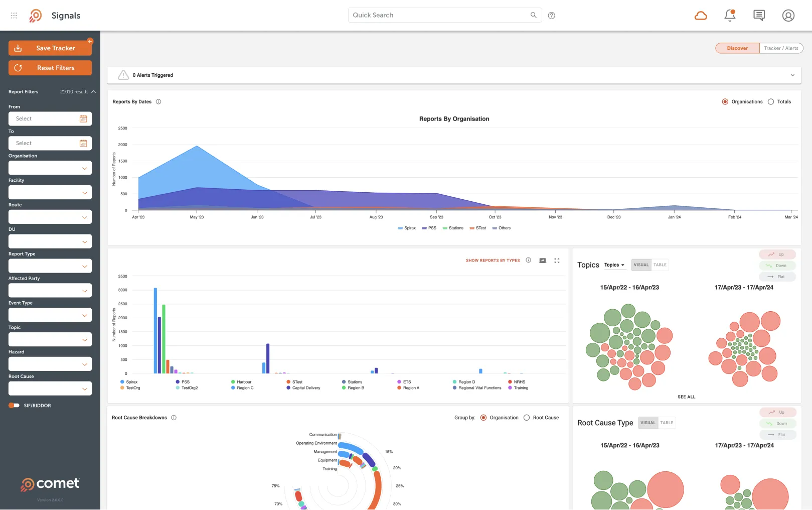Click the Reports By Dates info icon
This screenshot has width=812, height=510.
[158, 102]
